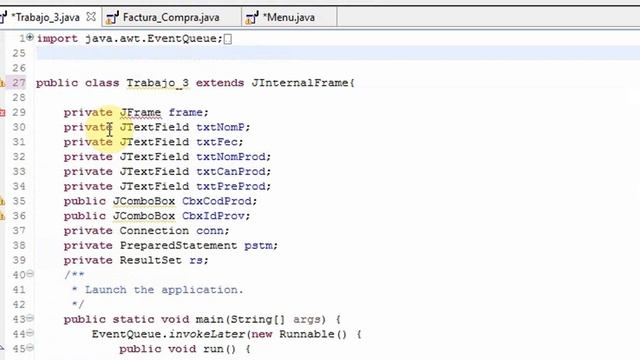Click the txtNomP field name

[x=220, y=127]
